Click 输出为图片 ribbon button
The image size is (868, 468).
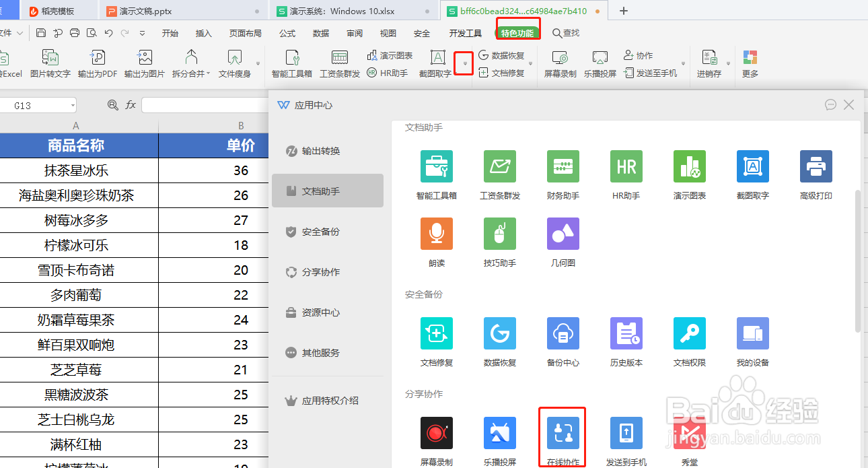click(x=145, y=64)
